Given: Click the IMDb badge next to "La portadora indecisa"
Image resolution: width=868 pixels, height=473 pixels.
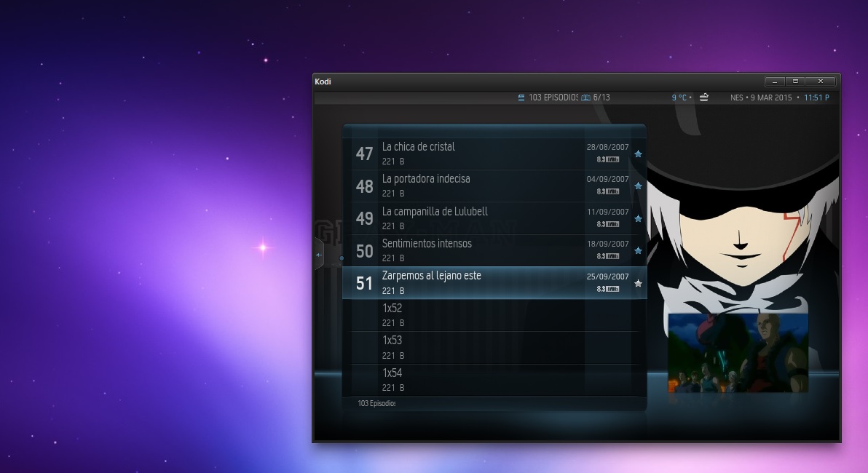Looking at the screenshot, I should (609, 193).
